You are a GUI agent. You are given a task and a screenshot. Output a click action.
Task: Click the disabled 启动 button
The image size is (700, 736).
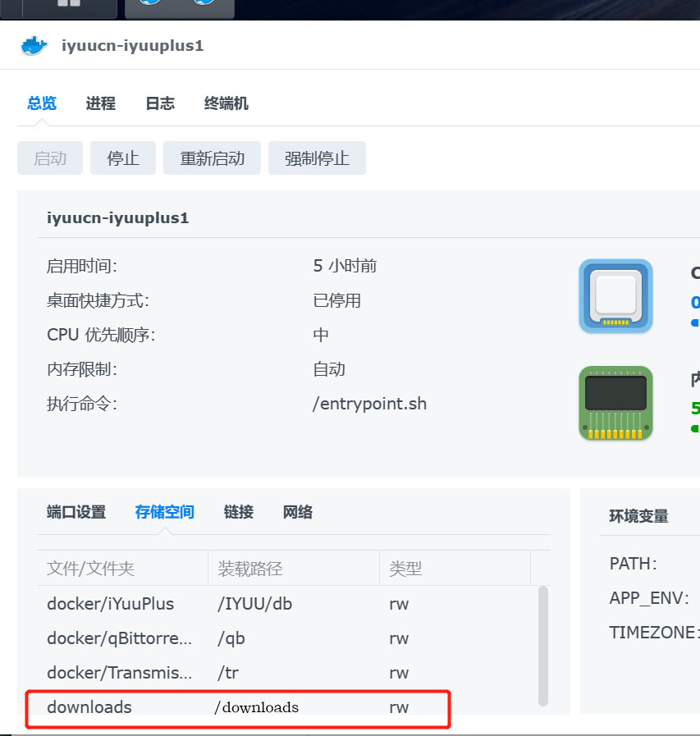pos(50,158)
